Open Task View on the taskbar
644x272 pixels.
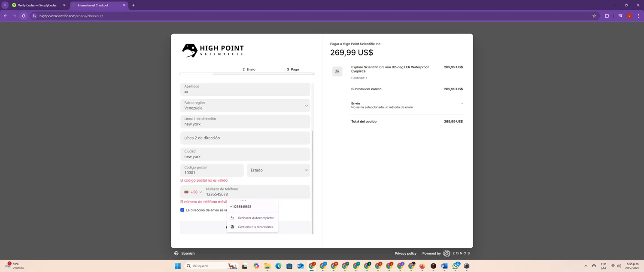coord(245,266)
